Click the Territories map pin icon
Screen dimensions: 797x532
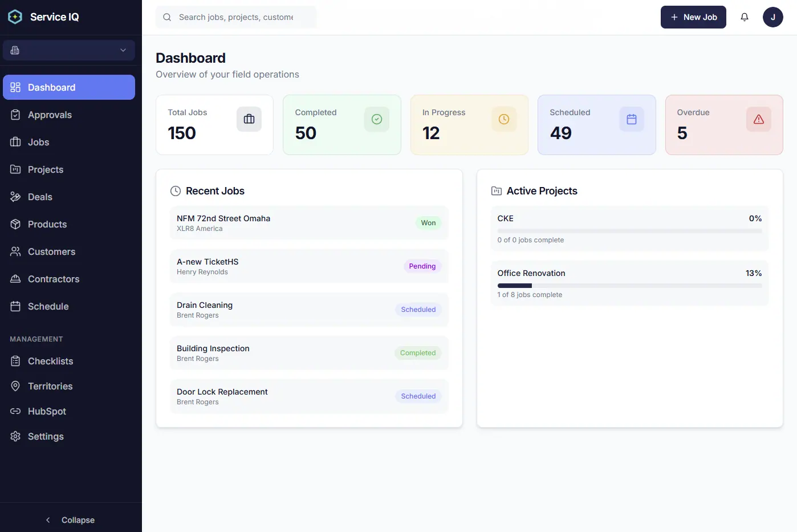(15, 386)
